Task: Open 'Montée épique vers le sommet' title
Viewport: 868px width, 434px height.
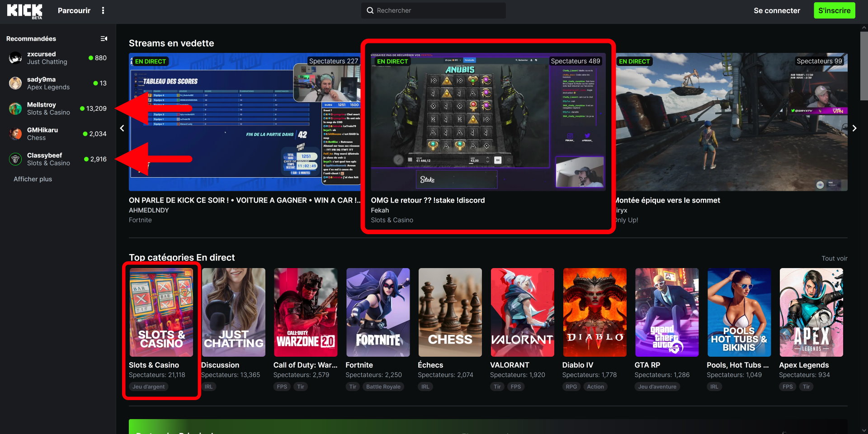Action: point(668,200)
